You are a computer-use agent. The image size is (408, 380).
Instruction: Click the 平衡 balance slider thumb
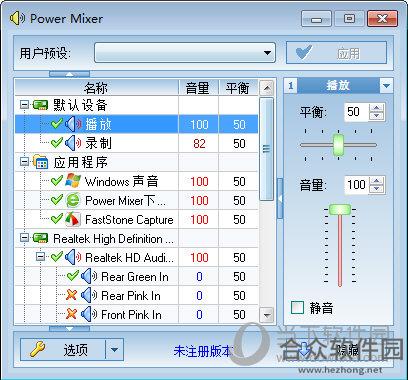coord(339,145)
